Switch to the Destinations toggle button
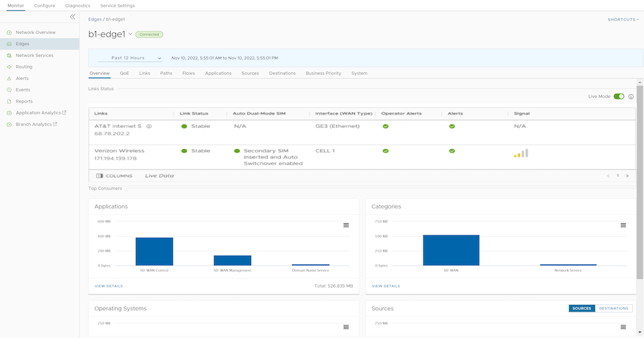Viewport: 644px width, 338px height. [x=614, y=308]
